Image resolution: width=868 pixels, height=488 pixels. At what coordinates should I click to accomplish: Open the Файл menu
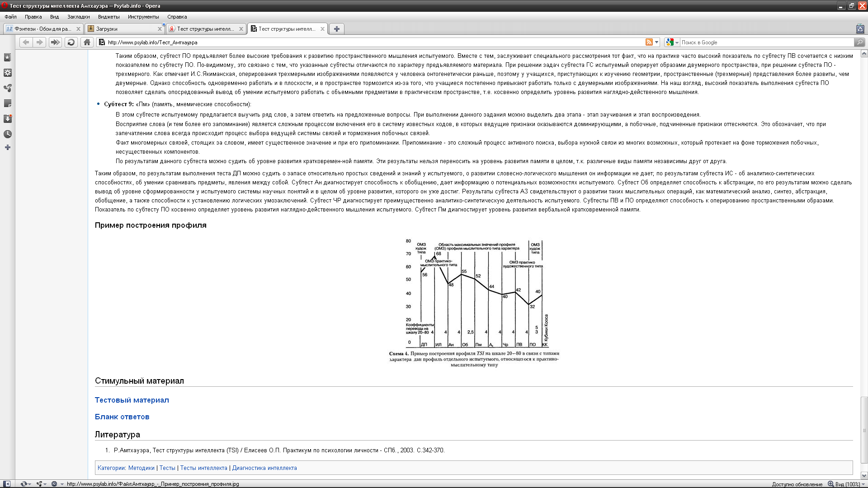click(10, 17)
